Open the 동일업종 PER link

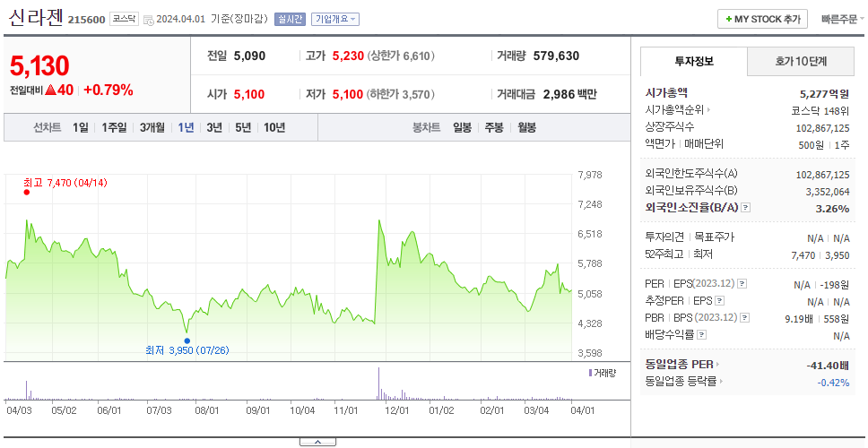(x=682, y=365)
